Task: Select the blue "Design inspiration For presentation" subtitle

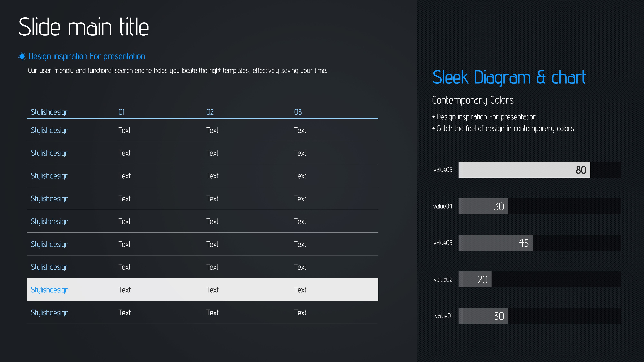Action: coord(86,56)
